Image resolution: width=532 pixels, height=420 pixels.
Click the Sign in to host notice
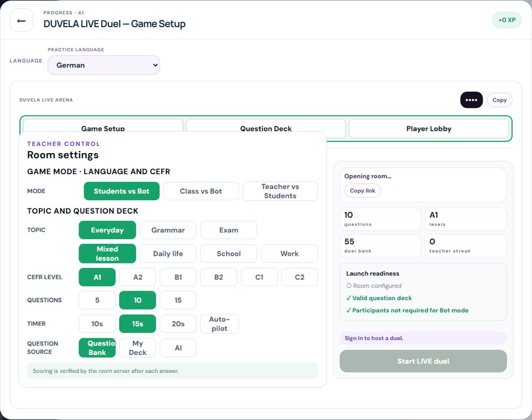423,338
